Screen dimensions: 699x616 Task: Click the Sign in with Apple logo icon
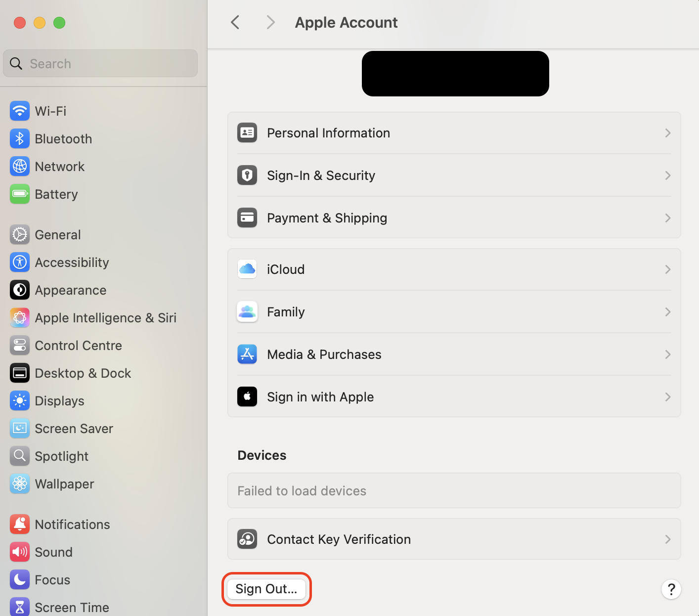pyautogui.click(x=247, y=397)
